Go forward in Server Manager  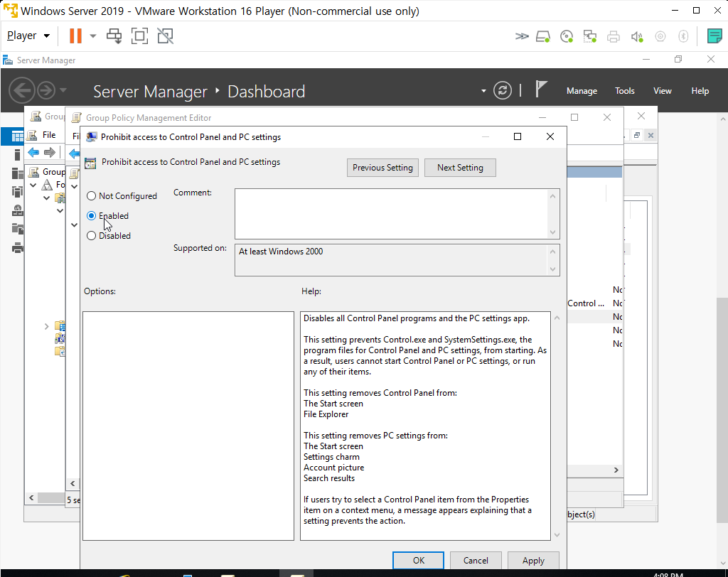point(46,90)
